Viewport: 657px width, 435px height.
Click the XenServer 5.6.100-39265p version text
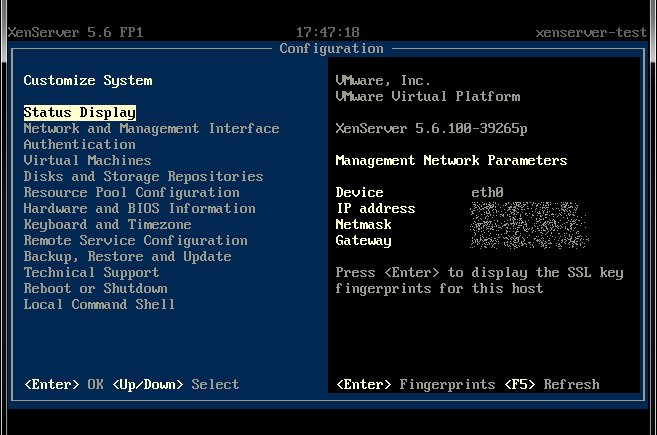[x=432, y=129]
